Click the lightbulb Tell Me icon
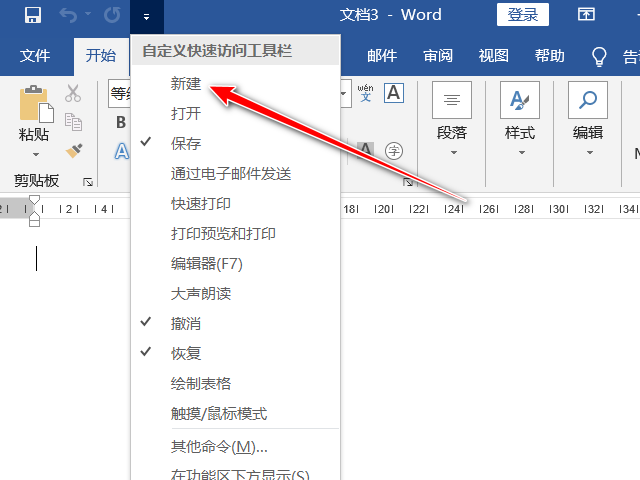 [599, 56]
